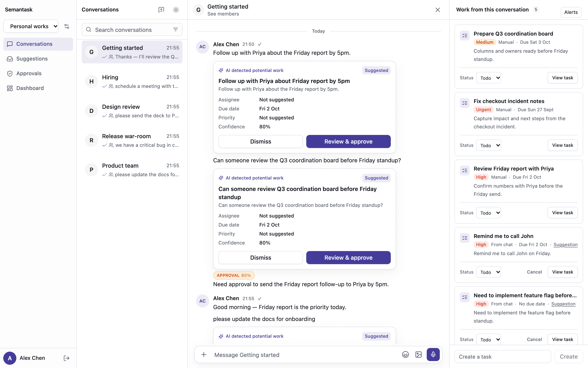The height and width of the screenshot is (368, 588).
Task: Open Approvals in the sidebar
Action: click(38, 74)
